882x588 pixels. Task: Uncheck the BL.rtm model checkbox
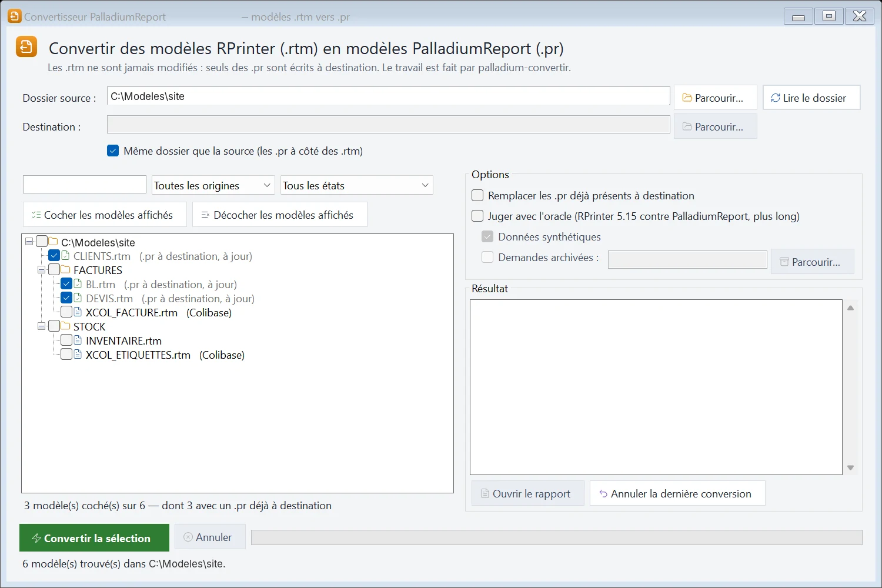click(66, 284)
